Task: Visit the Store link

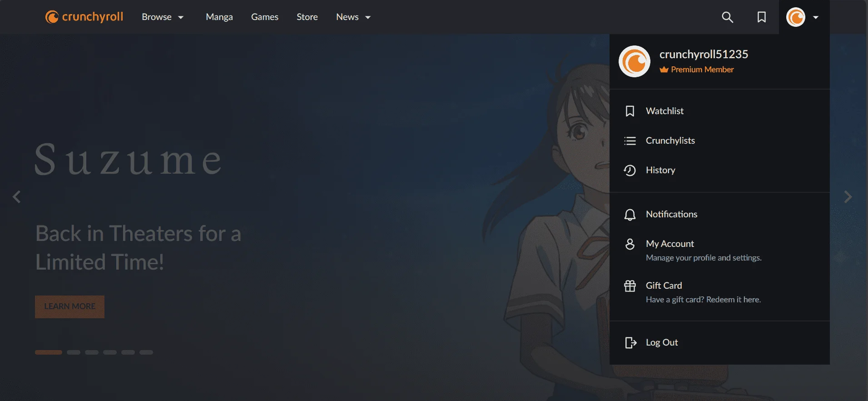Action: click(307, 17)
